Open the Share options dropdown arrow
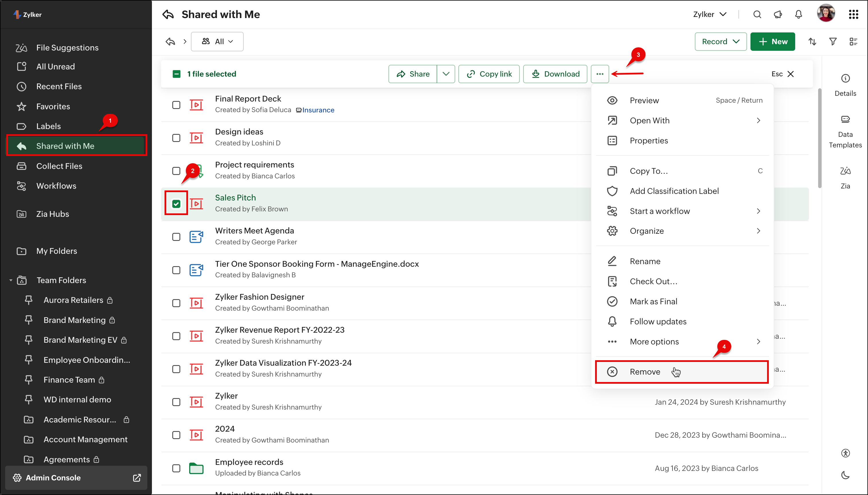This screenshot has height=495, width=868. pyautogui.click(x=446, y=74)
